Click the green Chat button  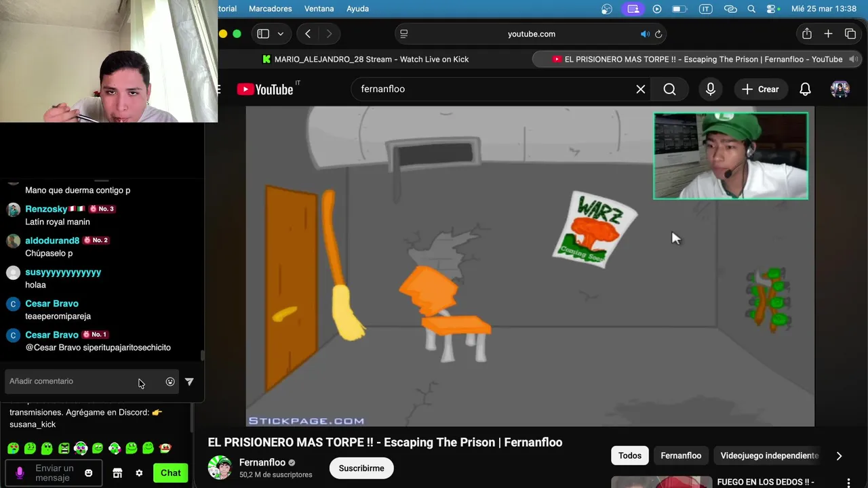(x=170, y=473)
